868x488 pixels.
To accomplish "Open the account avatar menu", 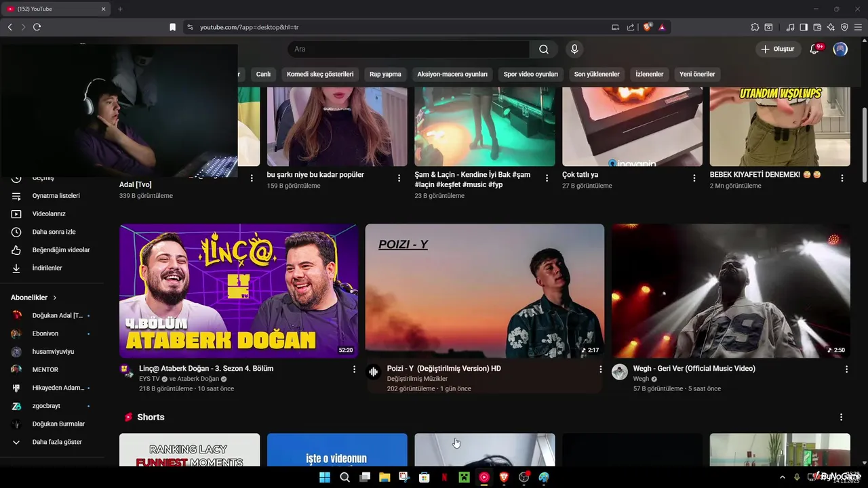I will tap(840, 49).
